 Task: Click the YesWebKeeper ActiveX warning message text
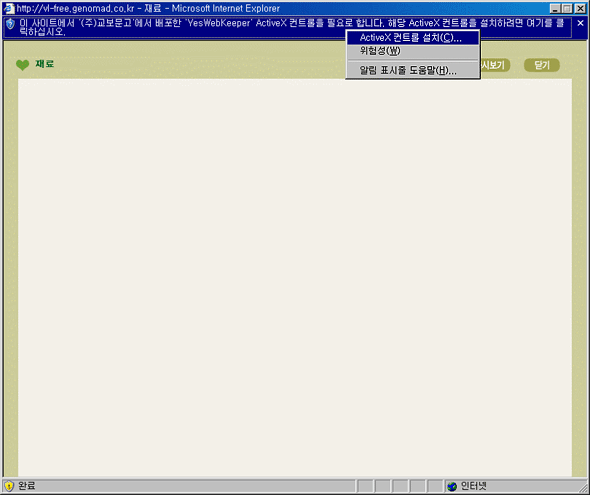292,27
